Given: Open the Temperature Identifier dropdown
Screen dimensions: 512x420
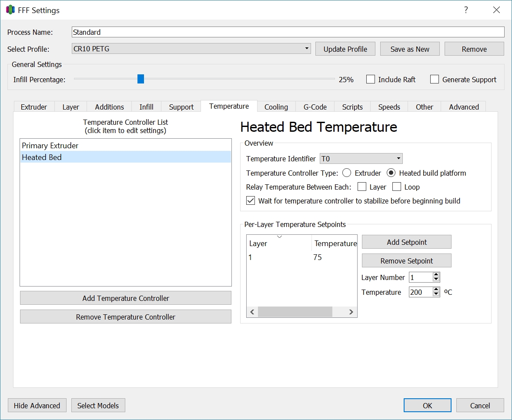Looking at the screenshot, I should coord(361,159).
